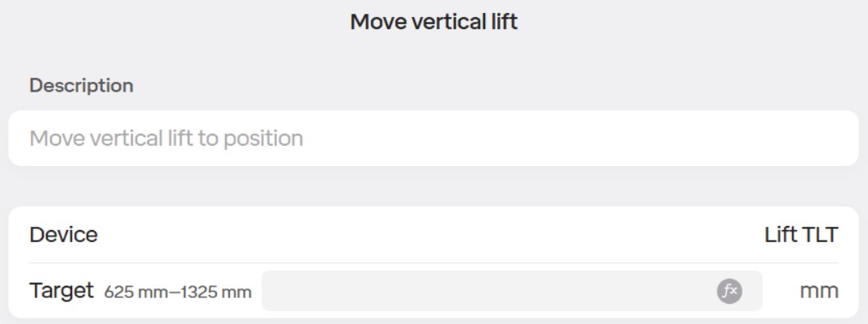Click the mm unit label
The image size is (868, 324).
coord(819,292)
